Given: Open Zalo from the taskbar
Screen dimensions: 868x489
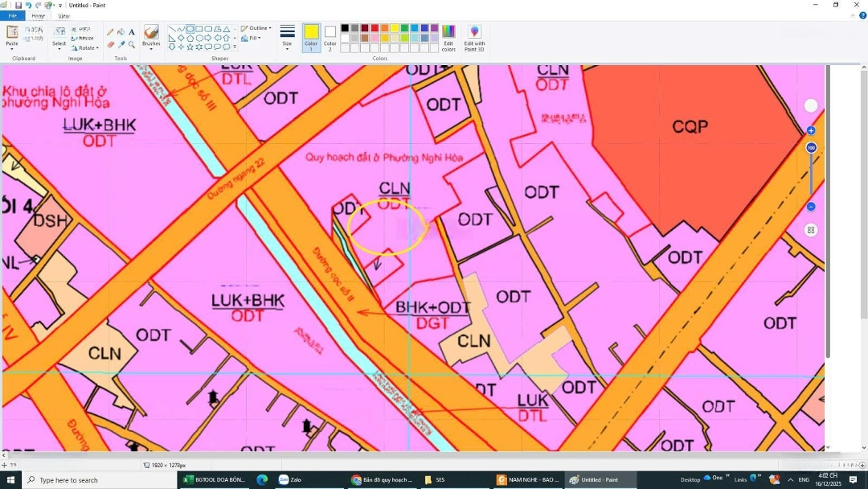Looking at the screenshot, I should click(x=290, y=480).
